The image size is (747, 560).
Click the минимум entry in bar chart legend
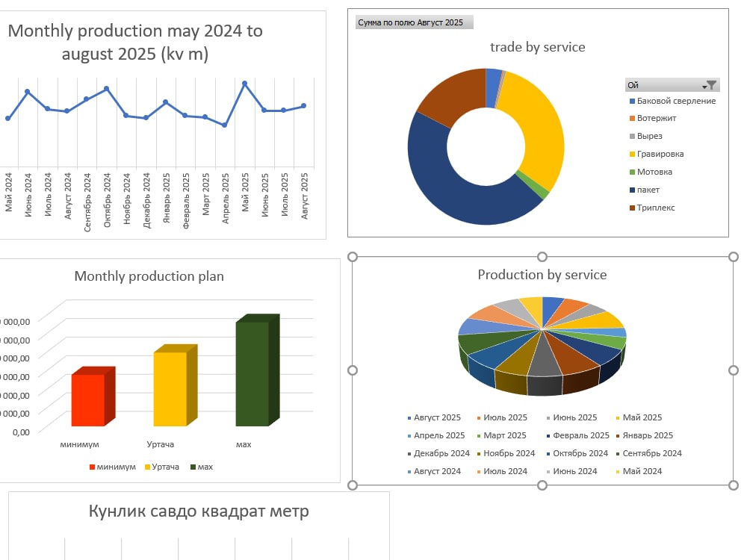(113, 467)
